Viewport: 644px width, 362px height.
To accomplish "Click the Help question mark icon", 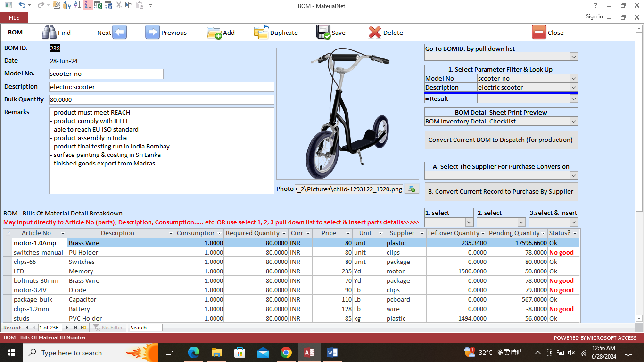I will tap(596, 5).
